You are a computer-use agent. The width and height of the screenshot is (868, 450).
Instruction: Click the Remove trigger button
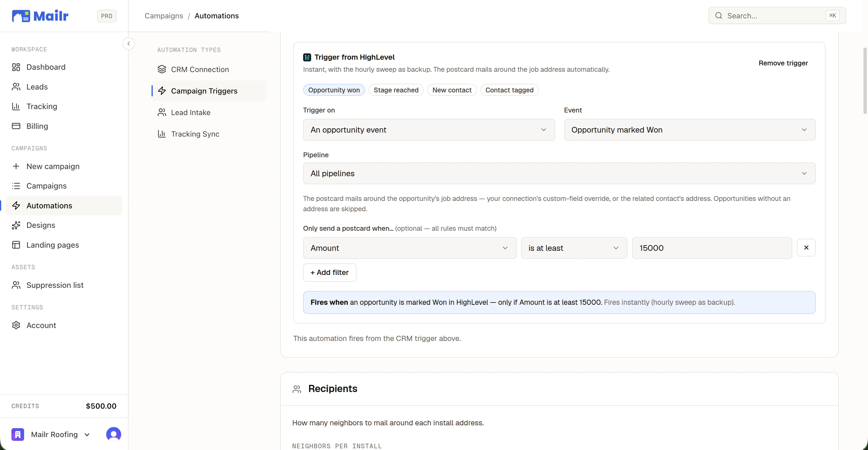pos(783,63)
